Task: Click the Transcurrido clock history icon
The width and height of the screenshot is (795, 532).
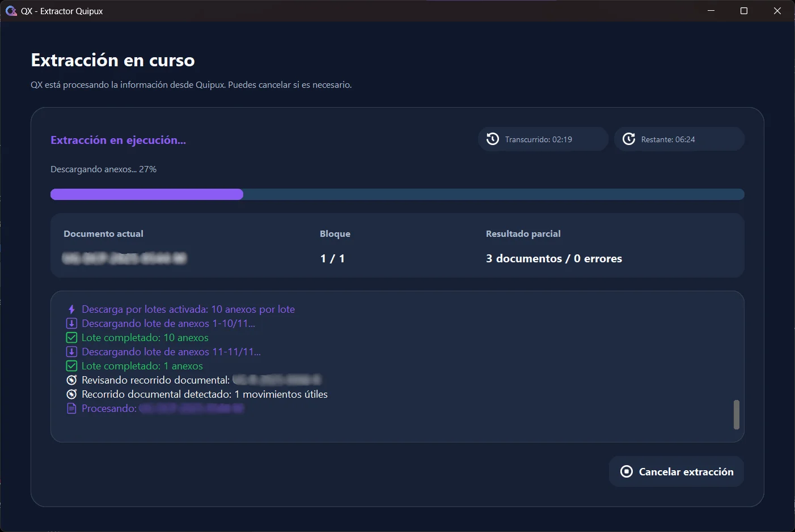Action: [x=493, y=139]
